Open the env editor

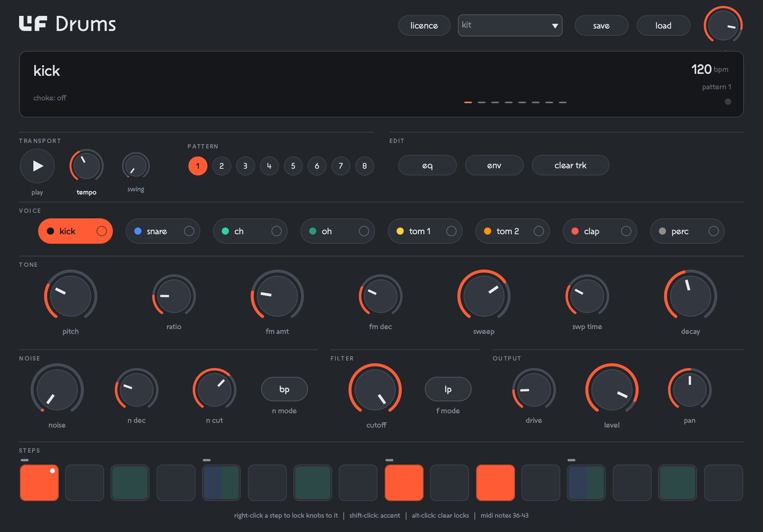[494, 166]
